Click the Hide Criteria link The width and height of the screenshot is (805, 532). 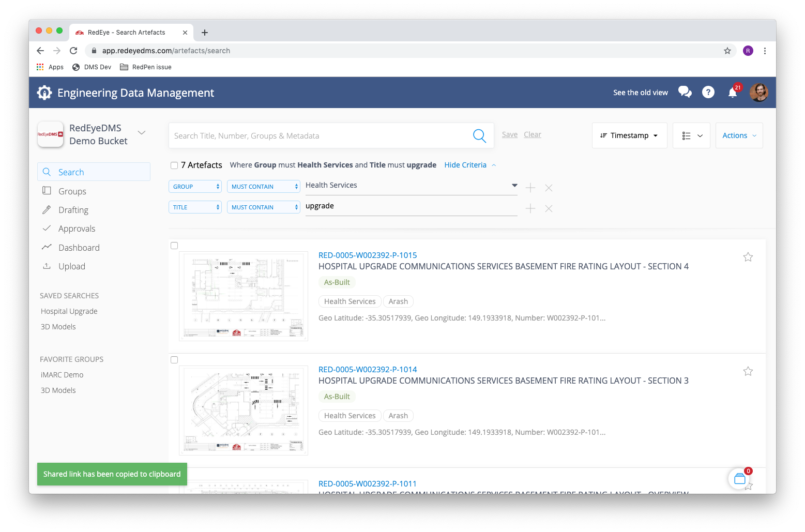click(x=465, y=165)
